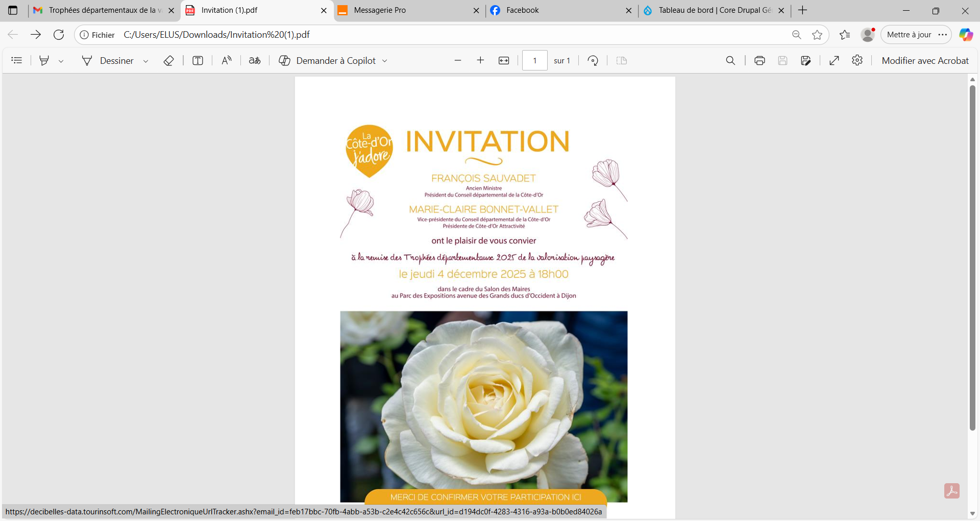Start read aloud for the PDF

coord(226,60)
